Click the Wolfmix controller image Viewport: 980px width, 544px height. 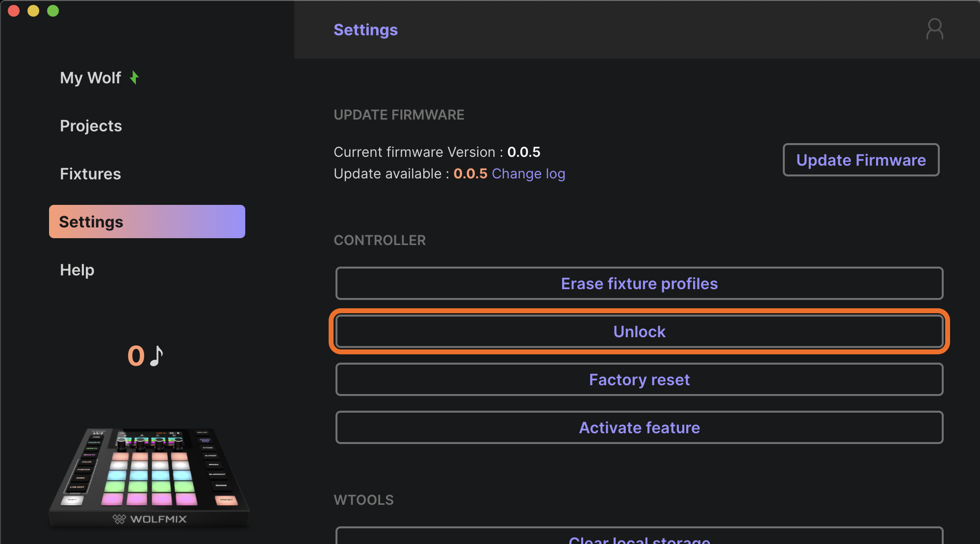point(149,468)
